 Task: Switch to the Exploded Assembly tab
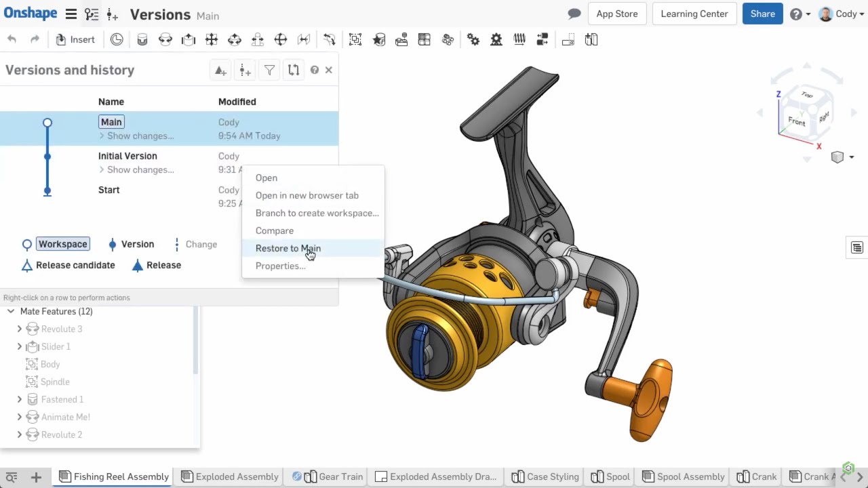230,477
